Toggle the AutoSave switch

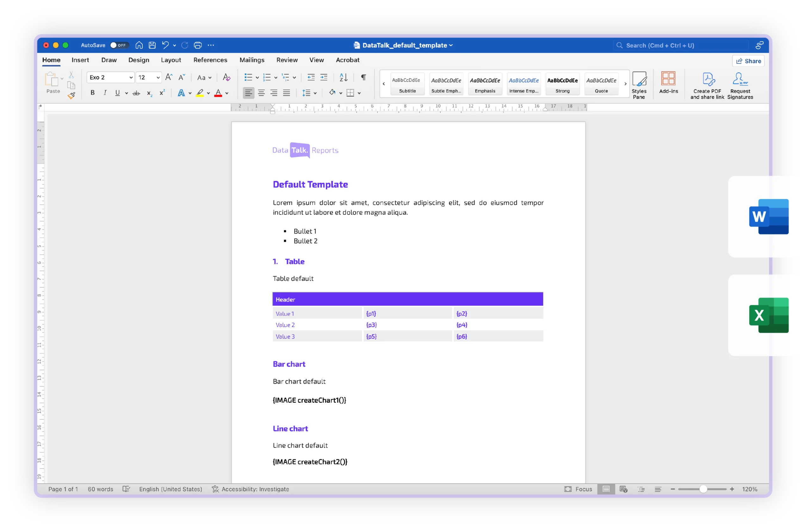coord(120,45)
